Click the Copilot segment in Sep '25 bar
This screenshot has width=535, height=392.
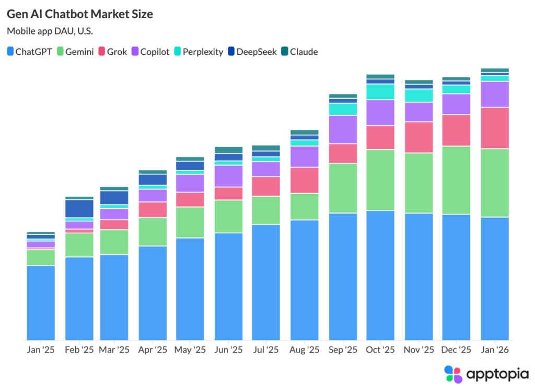pos(343,129)
